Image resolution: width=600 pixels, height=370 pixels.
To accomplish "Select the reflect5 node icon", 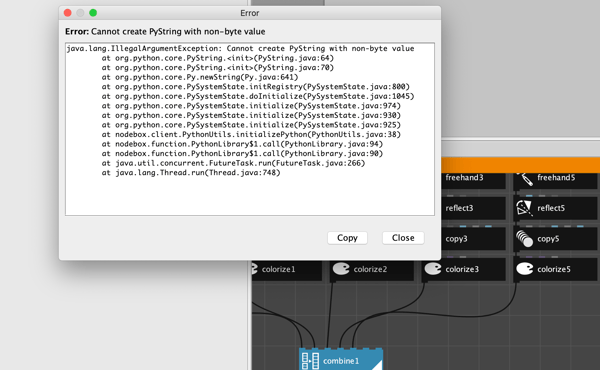I will point(524,208).
